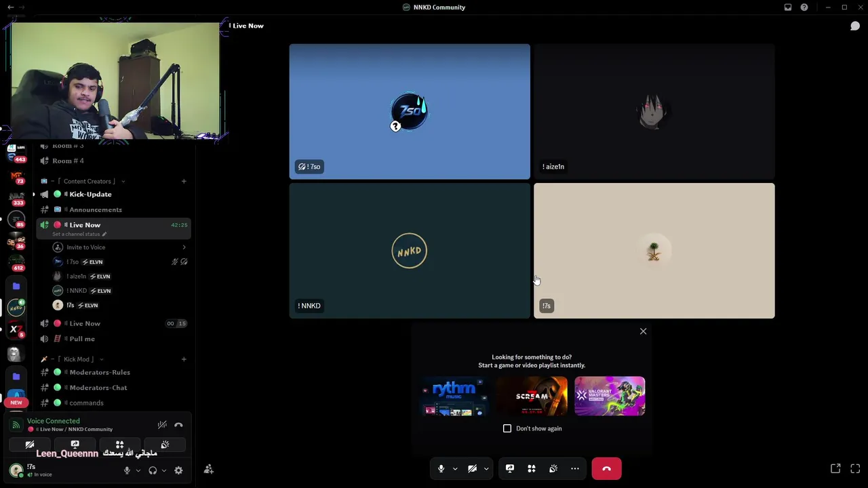Pop out the call window
868x488 pixels.
pyautogui.click(x=835, y=468)
